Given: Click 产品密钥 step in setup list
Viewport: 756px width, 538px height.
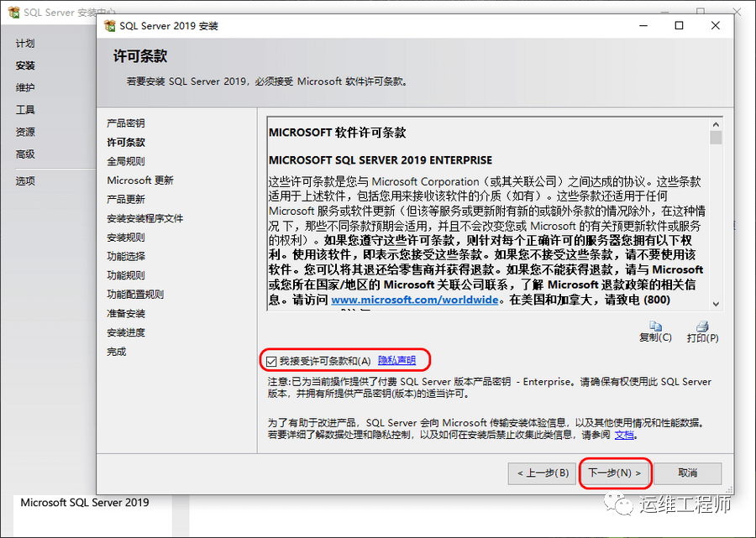Looking at the screenshot, I should [x=126, y=123].
